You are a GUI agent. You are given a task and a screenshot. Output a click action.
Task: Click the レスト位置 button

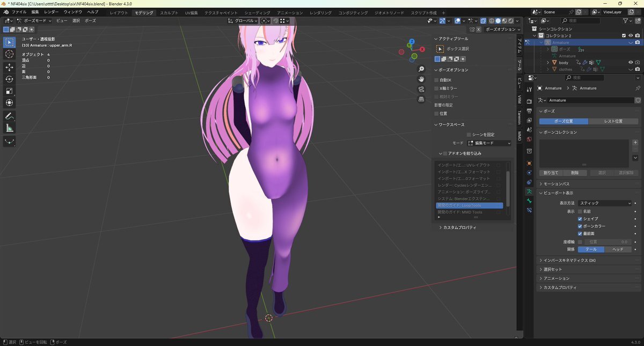613,121
